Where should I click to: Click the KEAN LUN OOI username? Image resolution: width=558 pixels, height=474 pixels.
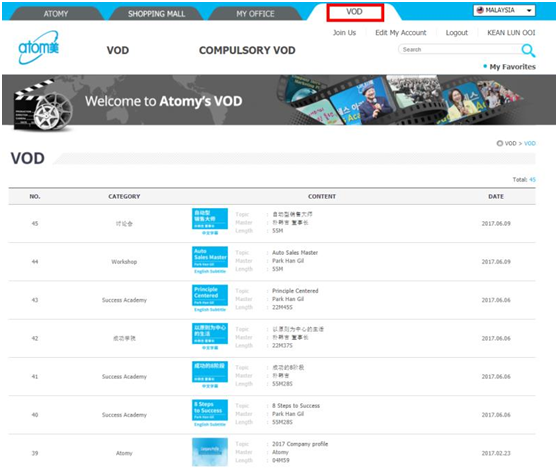(x=511, y=33)
